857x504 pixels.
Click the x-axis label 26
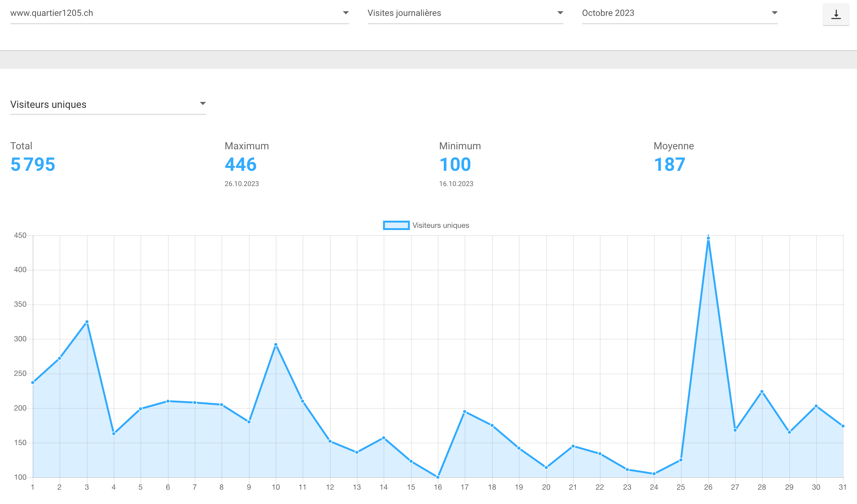point(708,487)
